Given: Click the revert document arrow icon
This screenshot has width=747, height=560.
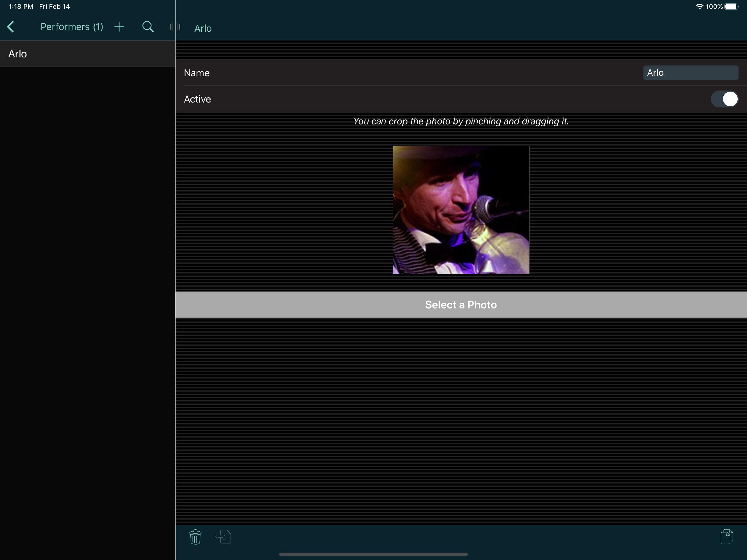Looking at the screenshot, I should coord(223,537).
